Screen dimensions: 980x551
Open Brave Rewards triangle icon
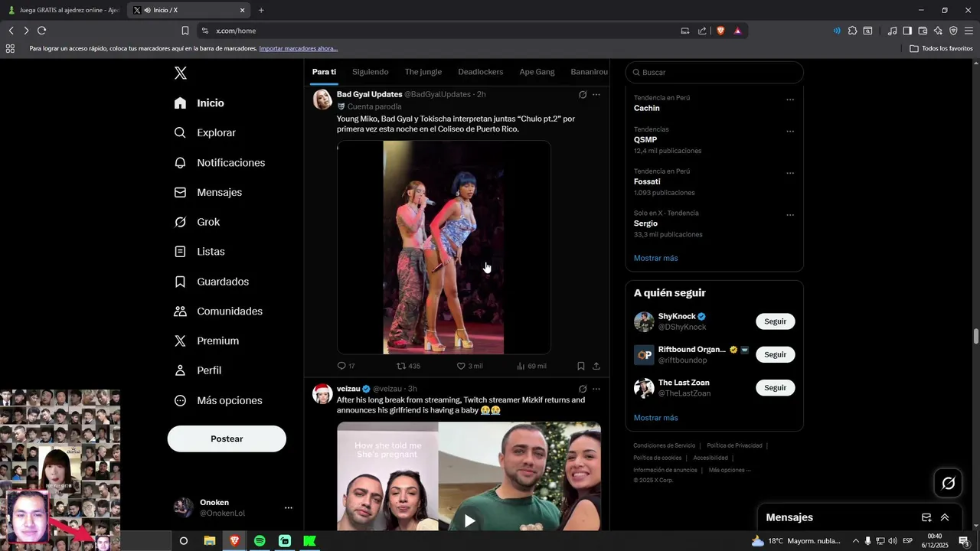[x=737, y=31]
